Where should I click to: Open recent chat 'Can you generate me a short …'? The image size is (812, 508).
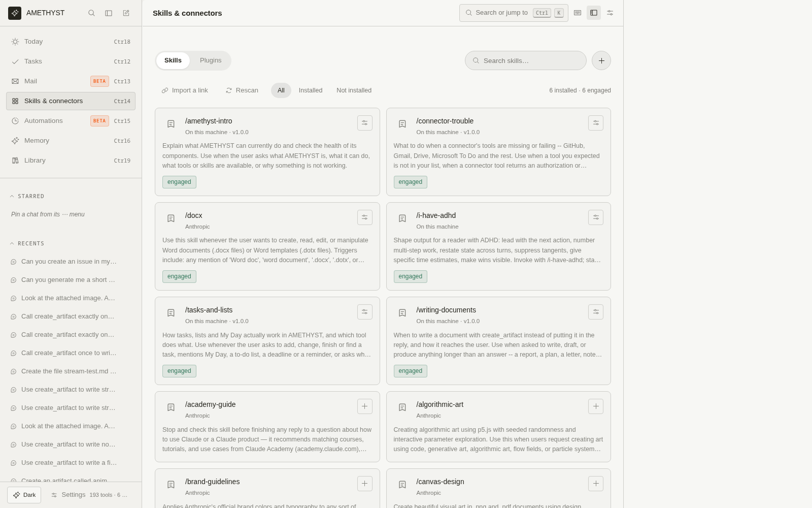coord(69,280)
